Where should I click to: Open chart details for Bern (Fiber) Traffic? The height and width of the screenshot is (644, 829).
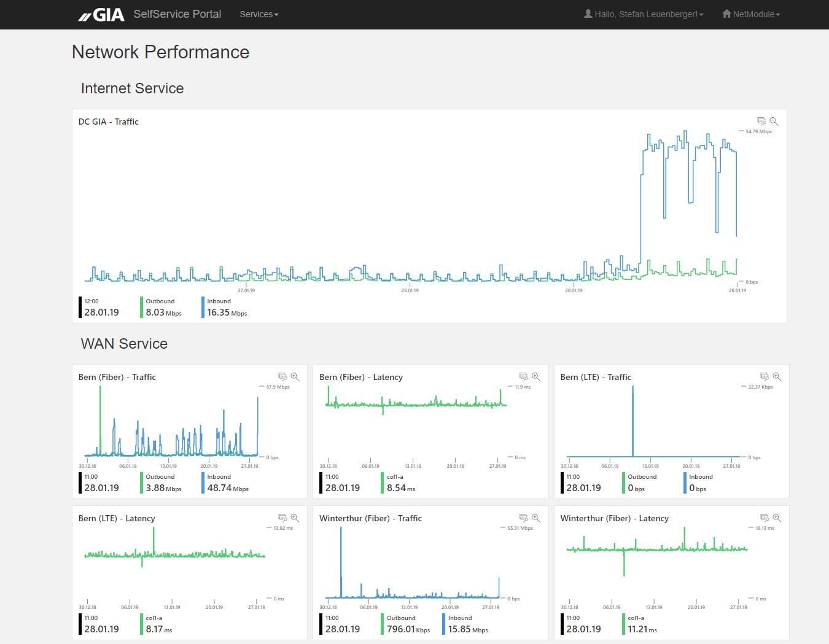point(282,377)
